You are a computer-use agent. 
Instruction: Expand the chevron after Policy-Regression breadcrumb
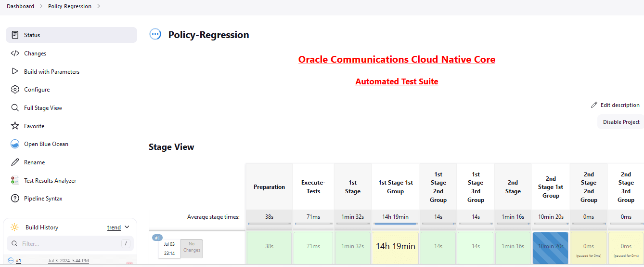(x=99, y=6)
